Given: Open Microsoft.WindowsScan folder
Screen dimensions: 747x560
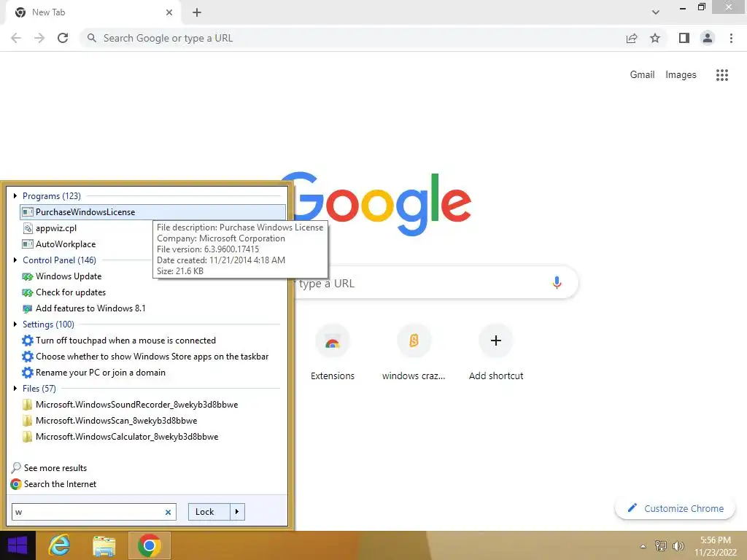Looking at the screenshot, I should [109, 421].
